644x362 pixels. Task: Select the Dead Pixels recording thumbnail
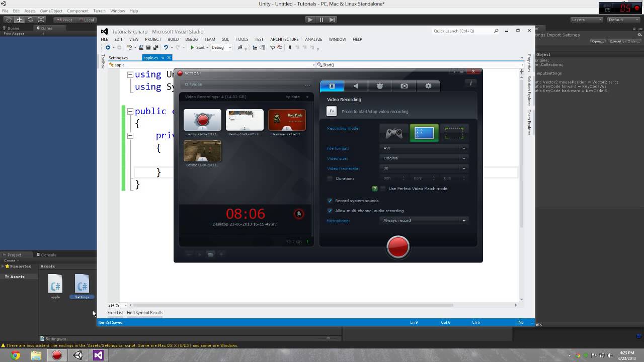pyautogui.click(x=287, y=120)
